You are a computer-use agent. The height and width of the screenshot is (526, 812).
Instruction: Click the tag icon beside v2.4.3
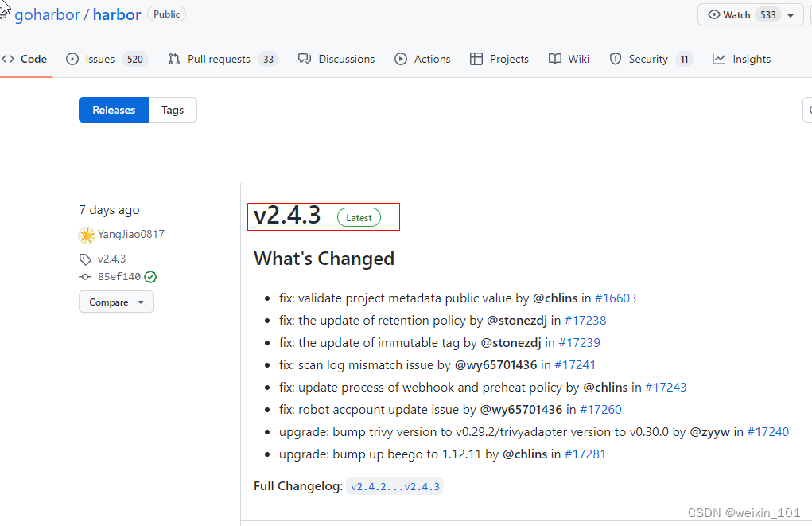85,259
